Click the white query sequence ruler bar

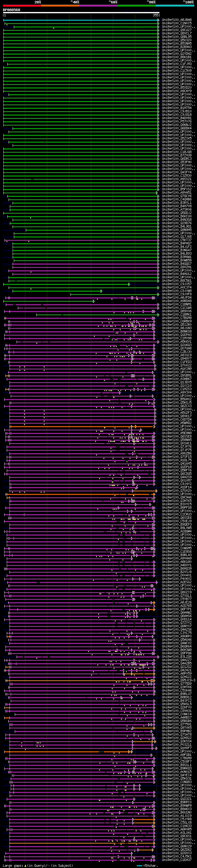click(81, 13)
